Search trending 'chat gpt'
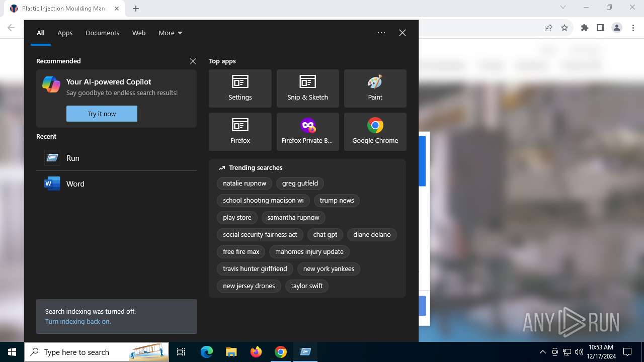The image size is (644, 362). (325, 235)
